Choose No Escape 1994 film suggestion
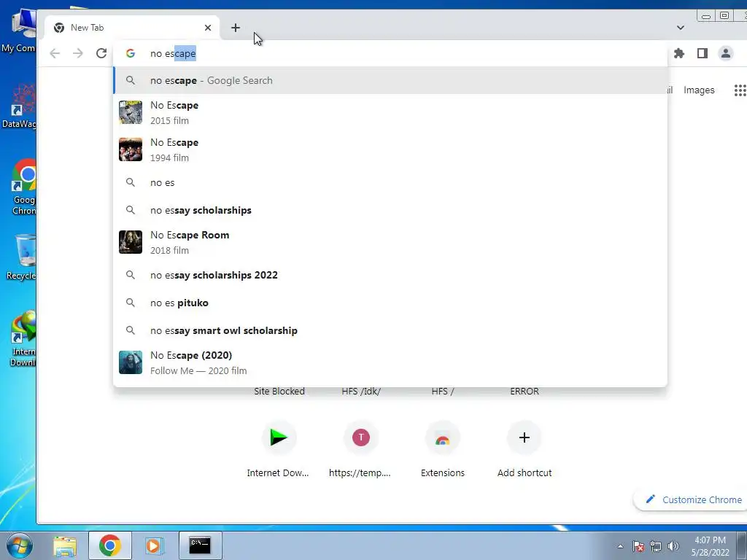 [390, 149]
